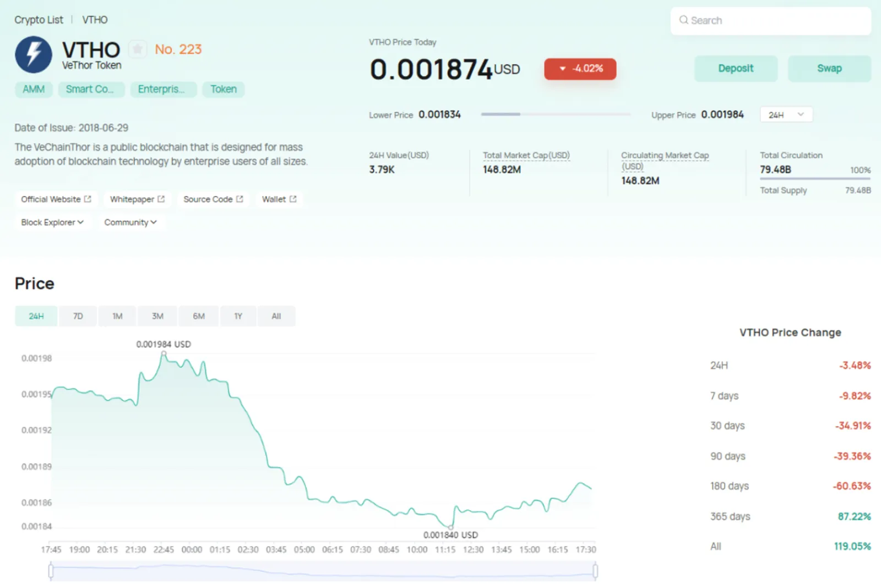Open Source Code external link icon
881x588 pixels.
click(x=240, y=199)
